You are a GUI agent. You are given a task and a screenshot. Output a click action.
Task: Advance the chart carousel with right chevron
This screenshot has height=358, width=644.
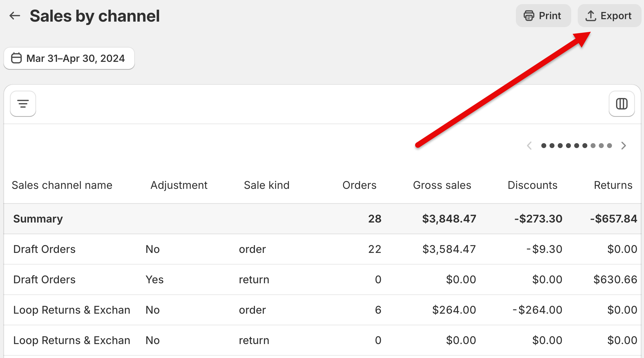[x=624, y=146]
